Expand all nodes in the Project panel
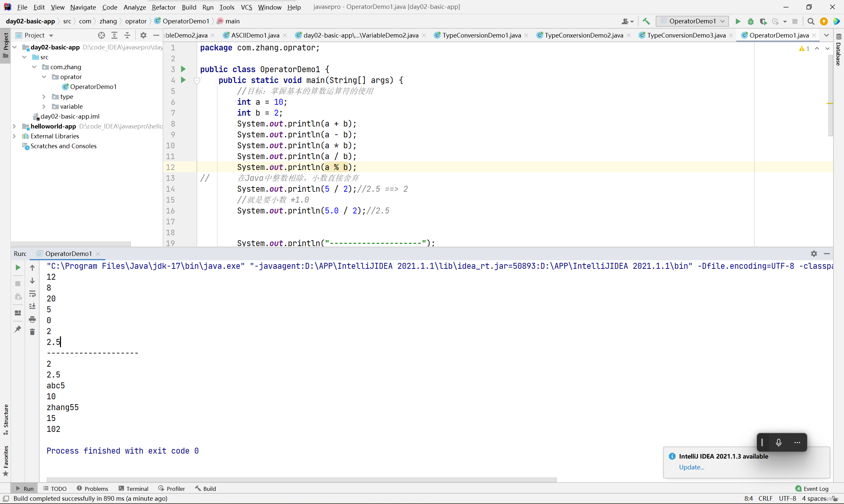This screenshot has width=844, height=504. [114, 35]
